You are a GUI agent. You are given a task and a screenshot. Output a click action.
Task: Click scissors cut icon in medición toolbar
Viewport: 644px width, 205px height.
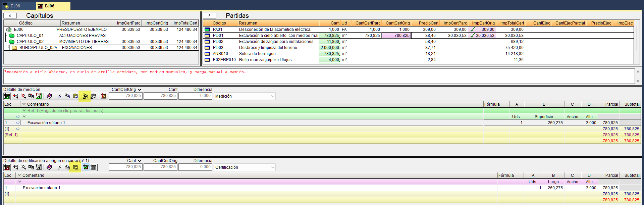(x=59, y=96)
